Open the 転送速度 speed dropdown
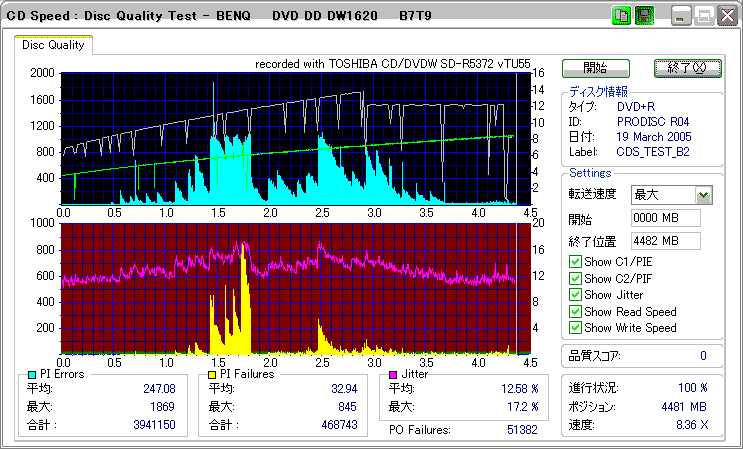The image size is (743, 449). click(x=703, y=195)
